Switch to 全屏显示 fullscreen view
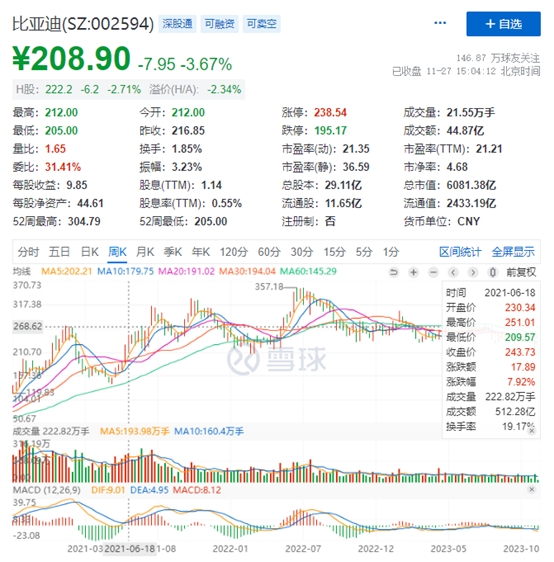 point(513,252)
